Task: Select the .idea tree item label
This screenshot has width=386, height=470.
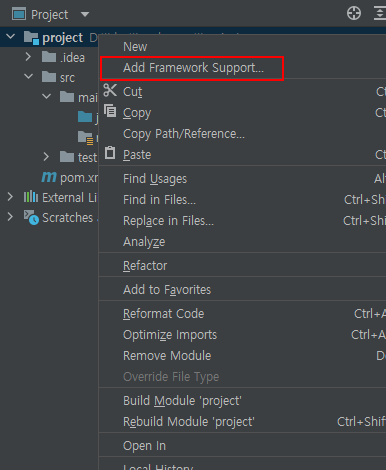Action: pyautogui.click(x=72, y=58)
